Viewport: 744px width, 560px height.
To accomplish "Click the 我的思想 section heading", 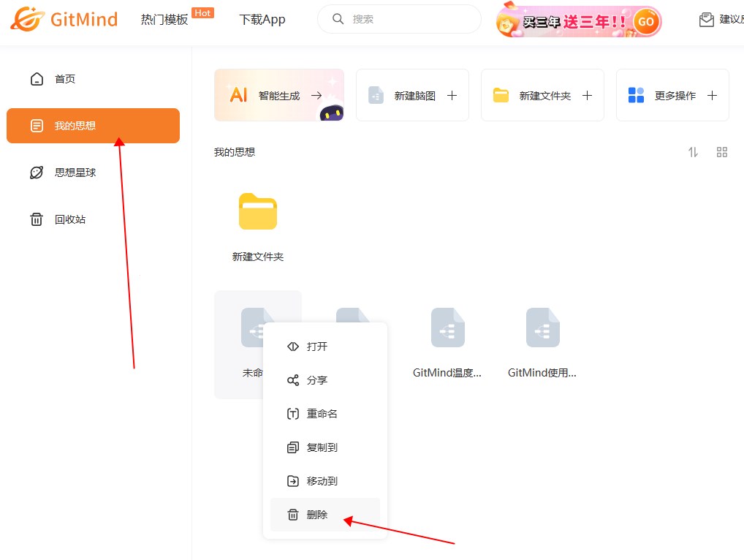I will [x=235, y=152].
